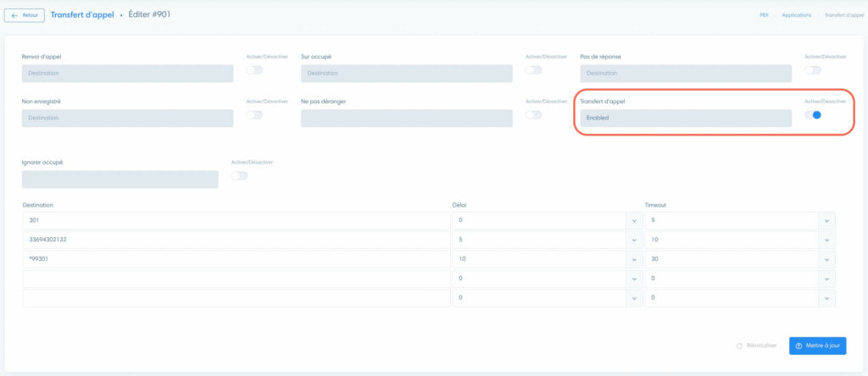
Task: Toggle the Non enregistré switch
Action: [x=253, y=114]
